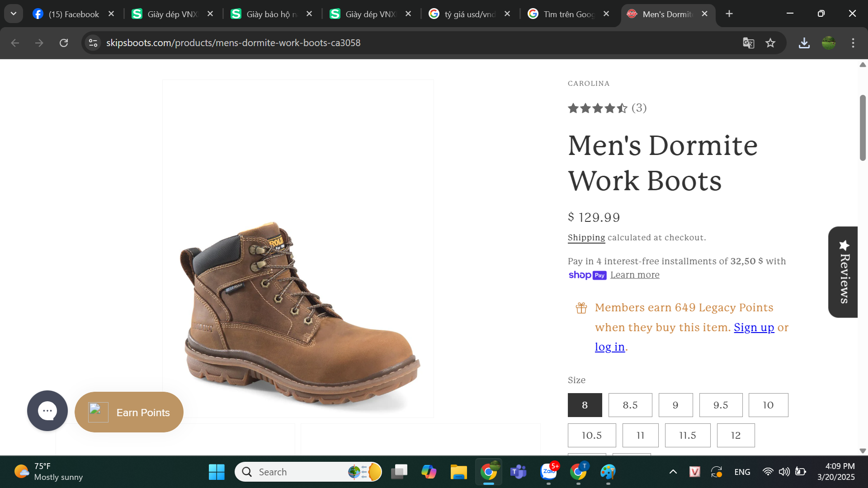Open Wi-Fi network settings icon

768,472
